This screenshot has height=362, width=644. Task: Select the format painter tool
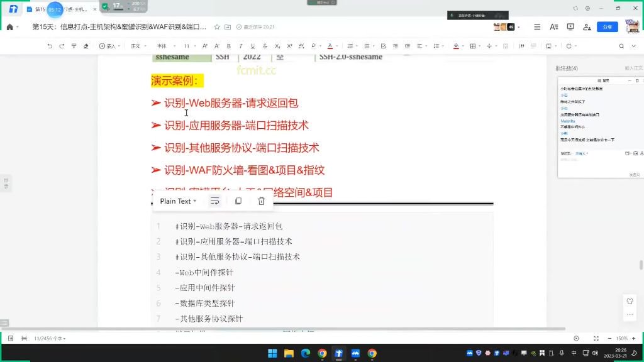click(74, 46)
